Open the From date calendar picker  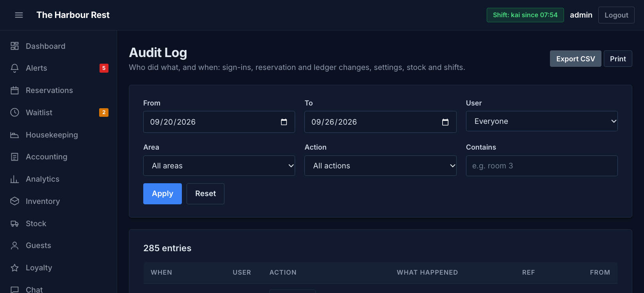pyautogui.click(x=284, y=122)
